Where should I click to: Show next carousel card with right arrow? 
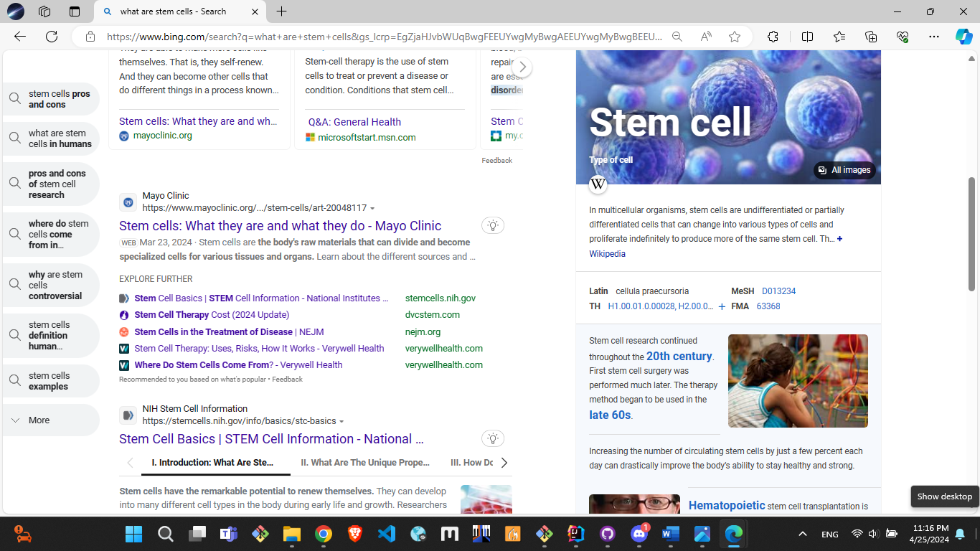coord(523,67)
